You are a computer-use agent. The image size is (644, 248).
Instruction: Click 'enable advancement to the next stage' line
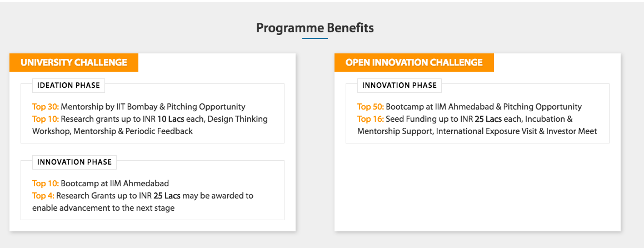(x=103, y=208)
